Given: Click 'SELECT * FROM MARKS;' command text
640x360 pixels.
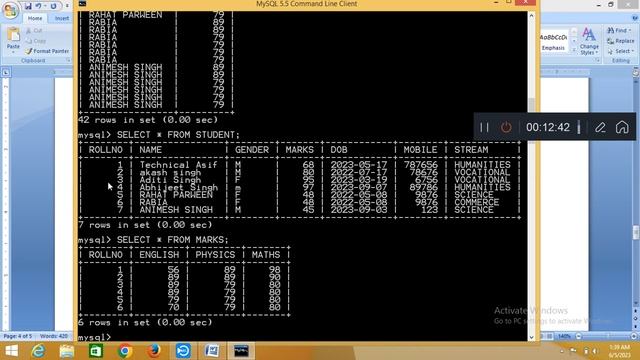Looking at the screenshot, I should 173,240.
